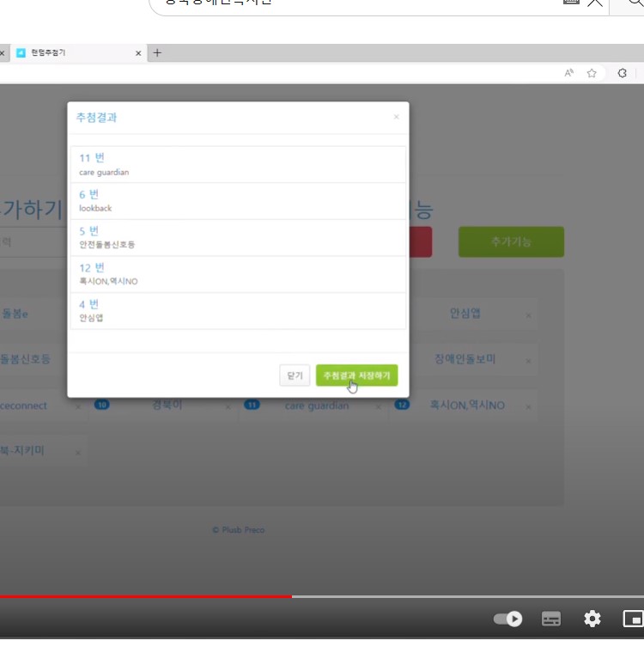This screenshot has height=659, width=644.
Task: Remove the 혹시ON,역시NO background entry
Action: 528,407
